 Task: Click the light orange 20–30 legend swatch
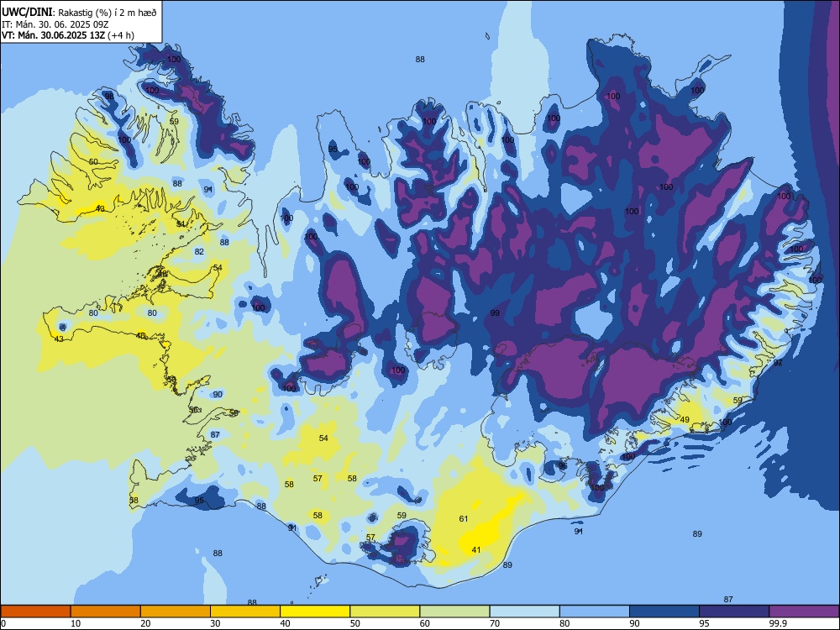pyautogui.click(x=176, y=612)
